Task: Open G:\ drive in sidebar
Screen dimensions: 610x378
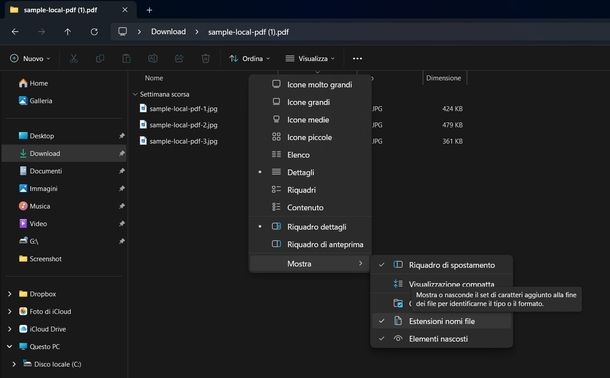Action: (64, 241)
